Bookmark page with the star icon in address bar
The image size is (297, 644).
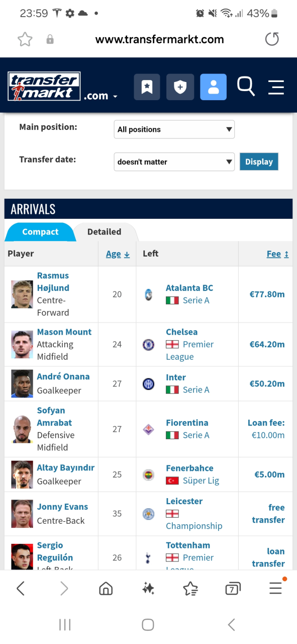coord(25,39)
